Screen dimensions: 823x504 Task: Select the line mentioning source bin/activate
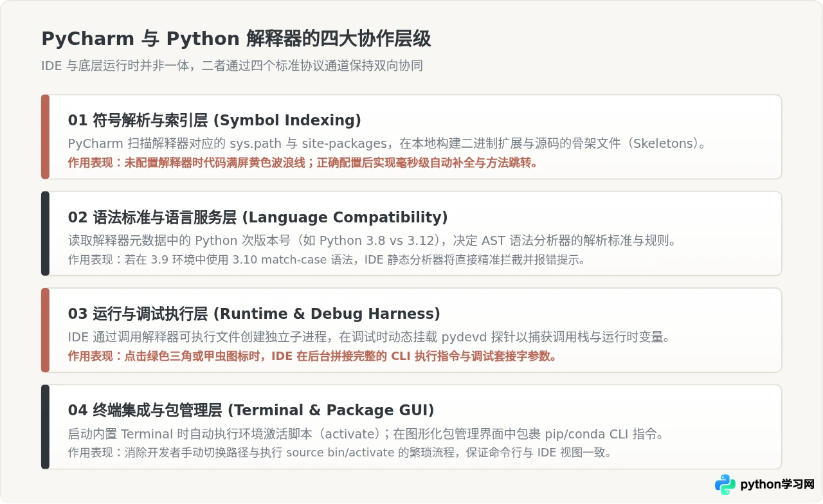click(x=339, y=453)
